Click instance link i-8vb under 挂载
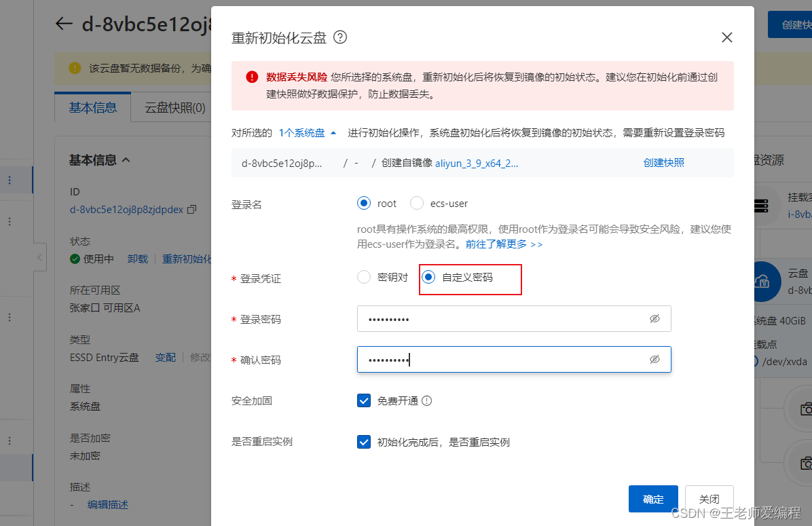812x526 pixels. click(800, 214)
